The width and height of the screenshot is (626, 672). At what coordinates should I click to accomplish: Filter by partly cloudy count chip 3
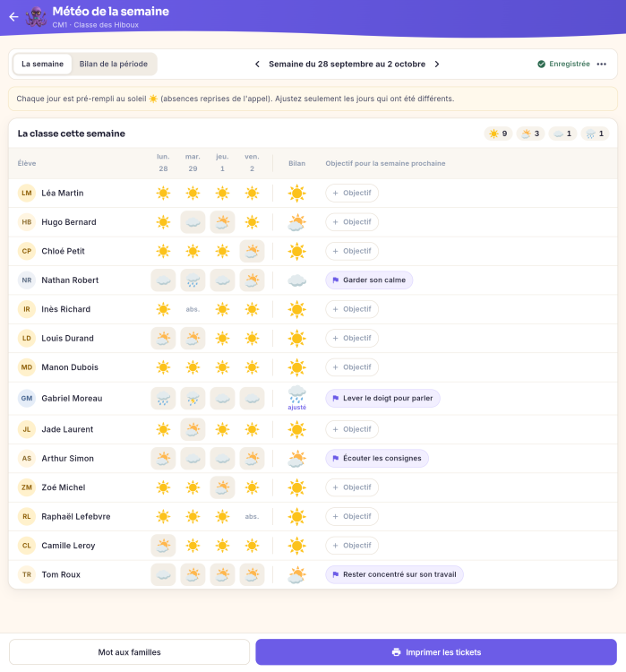530,134
